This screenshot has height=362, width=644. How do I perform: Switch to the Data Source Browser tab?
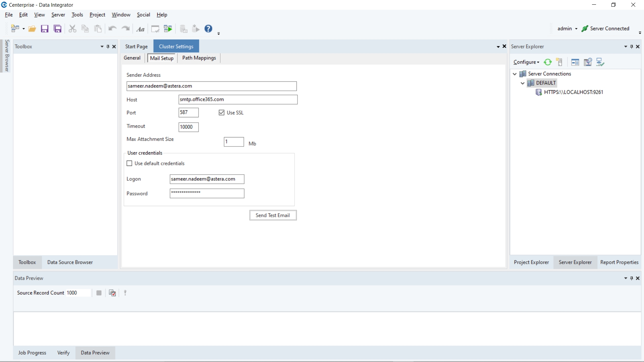pos(70,262)
